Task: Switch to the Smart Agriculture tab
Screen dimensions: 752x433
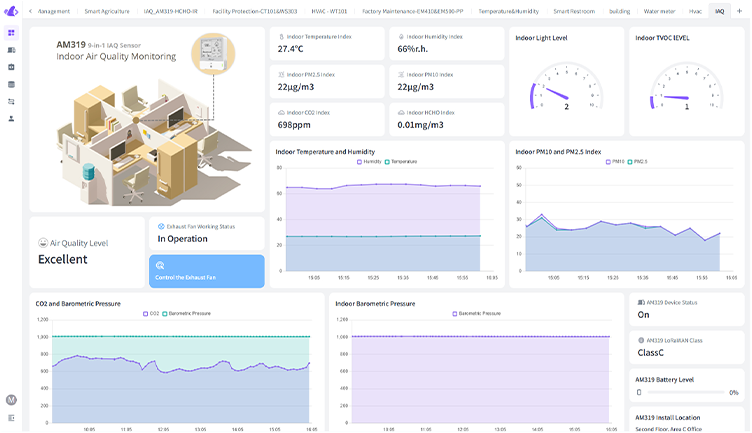Action: (x=106, y=10)
